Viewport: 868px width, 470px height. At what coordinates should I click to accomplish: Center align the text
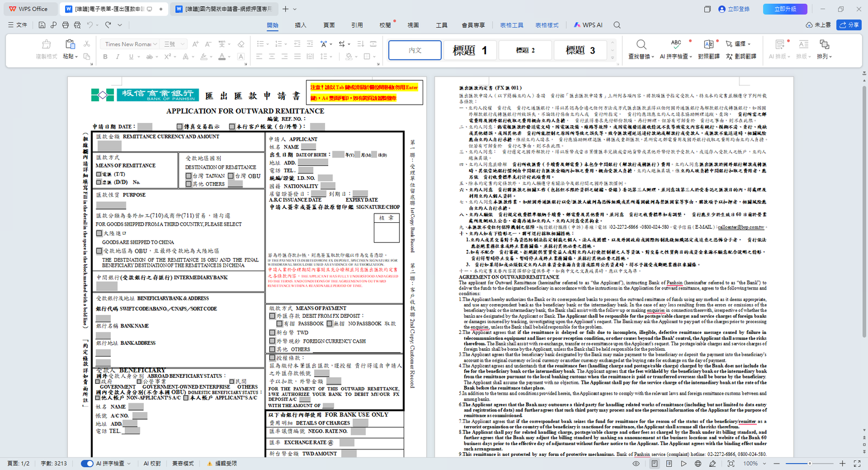click(272, 56)
